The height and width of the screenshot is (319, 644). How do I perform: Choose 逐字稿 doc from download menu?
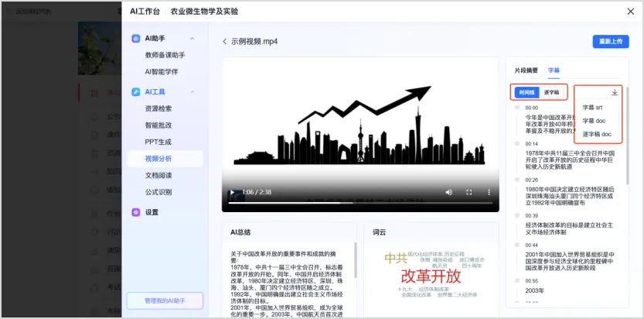tap(597, 134)
